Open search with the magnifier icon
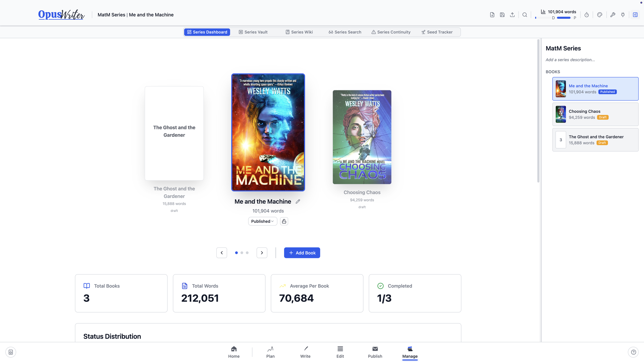This screenshot has height=362, width=644. [524, 15]
